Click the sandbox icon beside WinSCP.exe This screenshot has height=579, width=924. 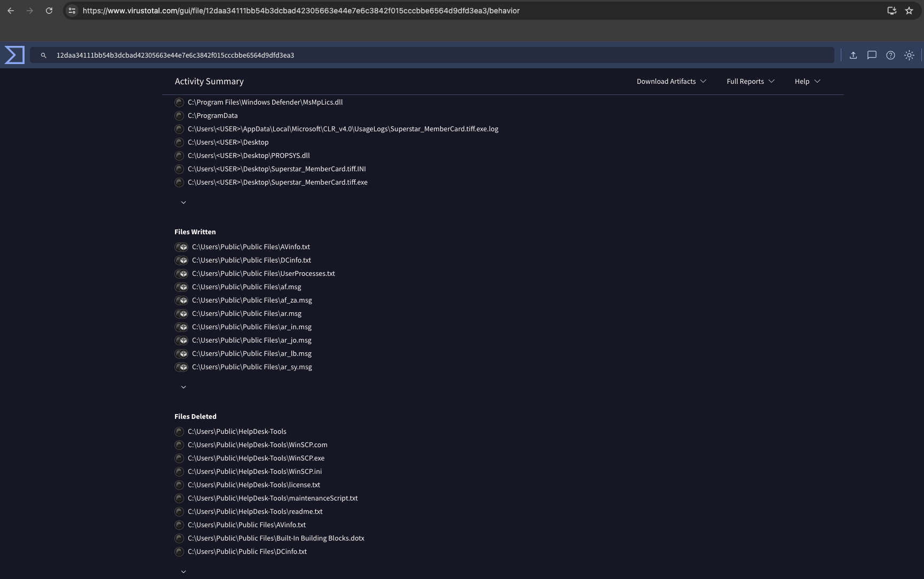[x=179, y=458]
